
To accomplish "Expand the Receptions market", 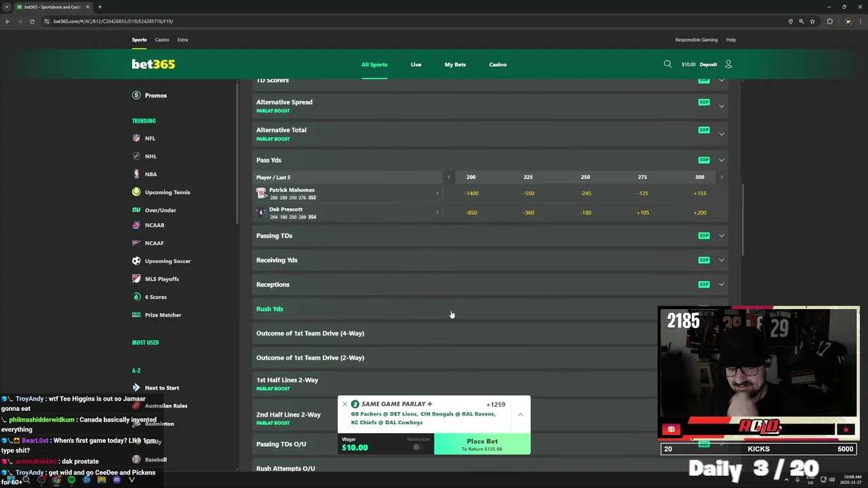I will coord(722,285).
